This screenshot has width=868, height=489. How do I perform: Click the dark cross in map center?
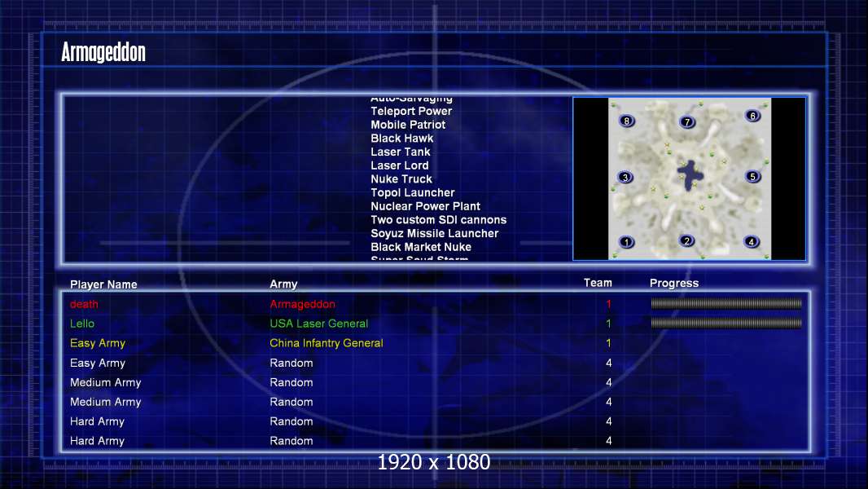tap(690, 175)
